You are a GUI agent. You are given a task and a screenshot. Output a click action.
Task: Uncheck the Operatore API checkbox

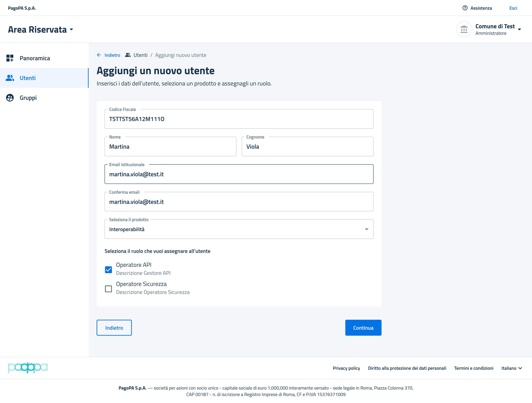pyautogui.click(x=108, y=269)
